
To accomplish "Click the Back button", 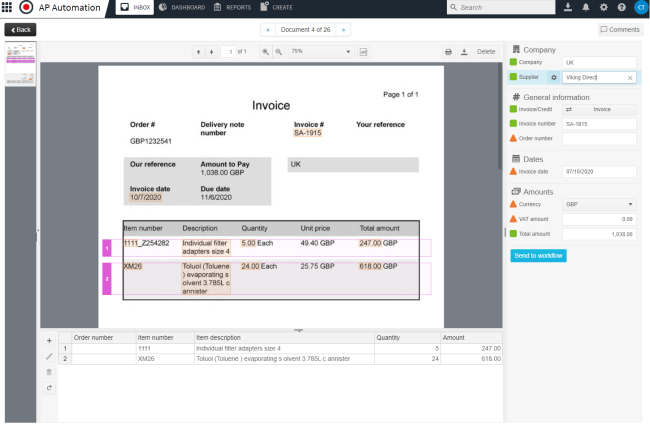I will (x=20, y=30).
